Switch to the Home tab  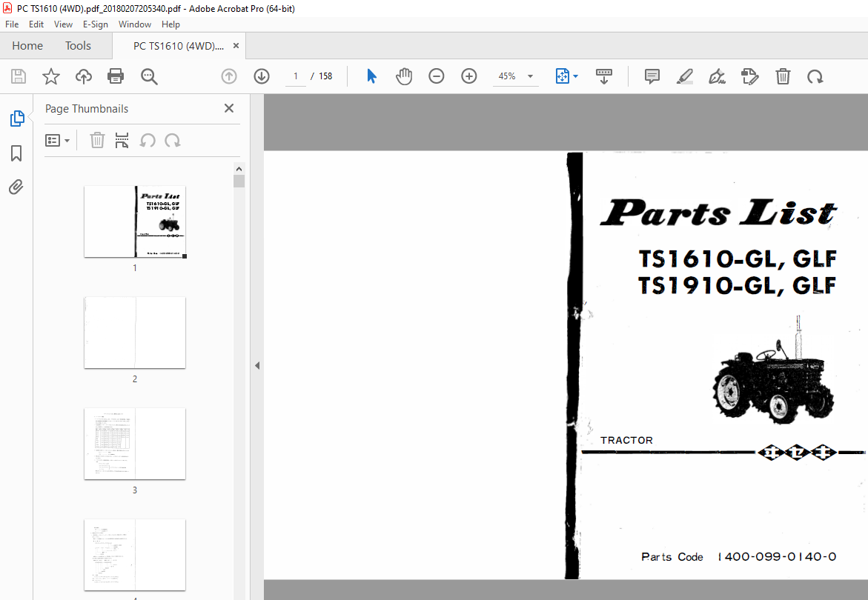[x=27, y=46]
